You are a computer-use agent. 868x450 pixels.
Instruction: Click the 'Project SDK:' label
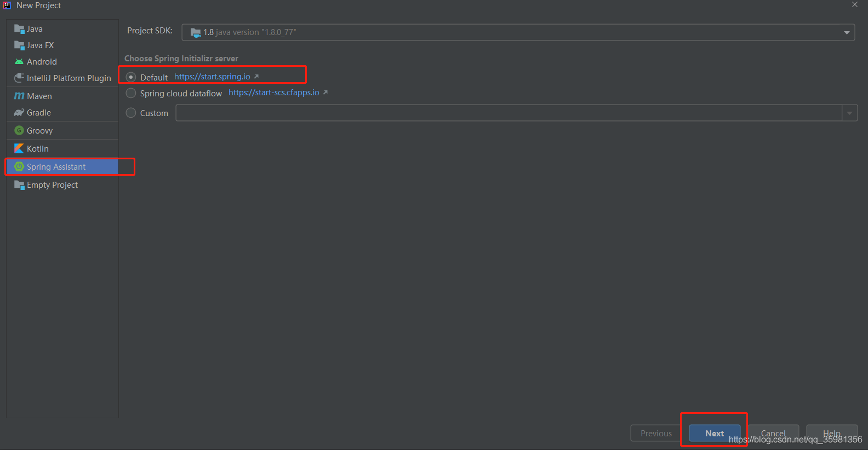point(150,31)
